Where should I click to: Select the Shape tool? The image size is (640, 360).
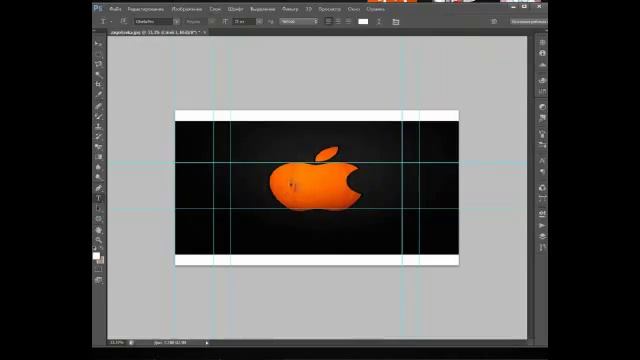[x=98, y=219]
